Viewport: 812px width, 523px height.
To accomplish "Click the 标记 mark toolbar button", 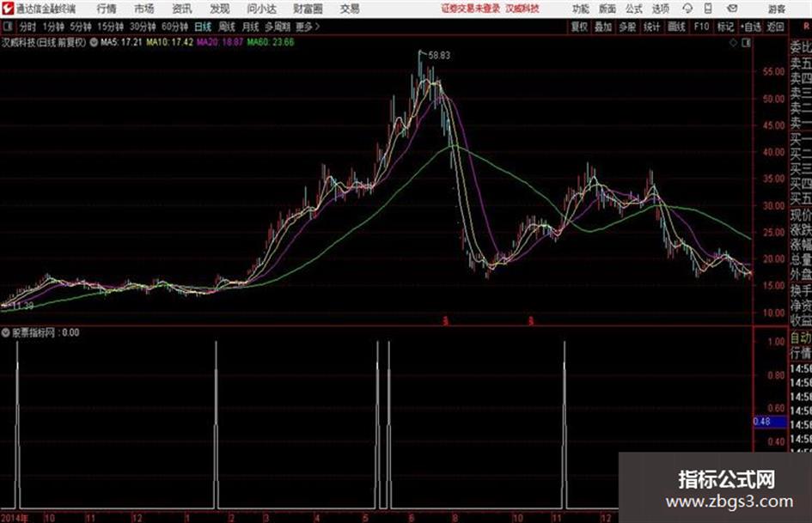I will pos(725,27).
